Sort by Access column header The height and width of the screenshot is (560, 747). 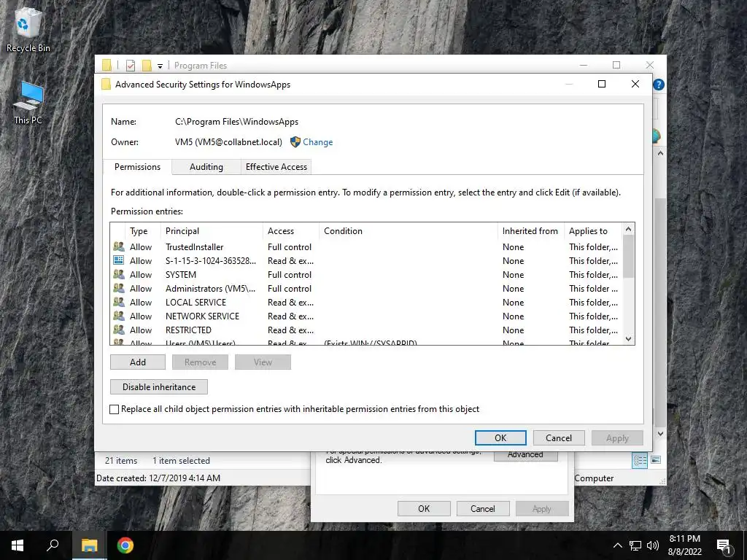291,231
